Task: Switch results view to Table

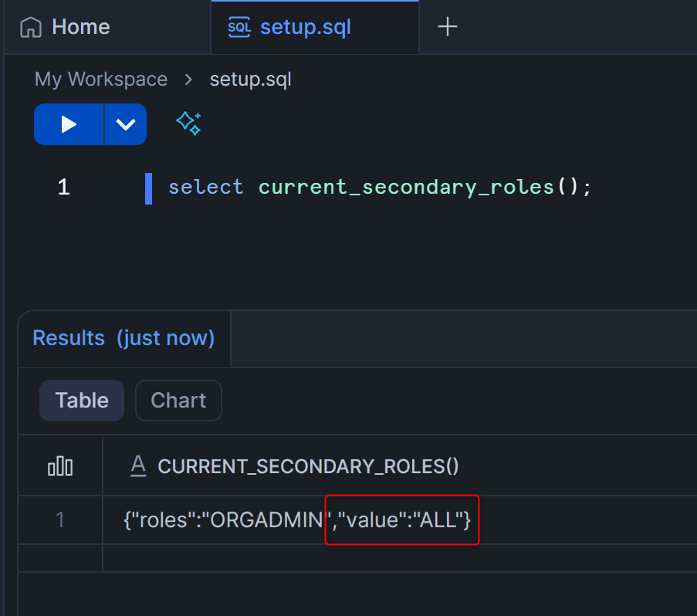Action: click(x=82, y=400)
